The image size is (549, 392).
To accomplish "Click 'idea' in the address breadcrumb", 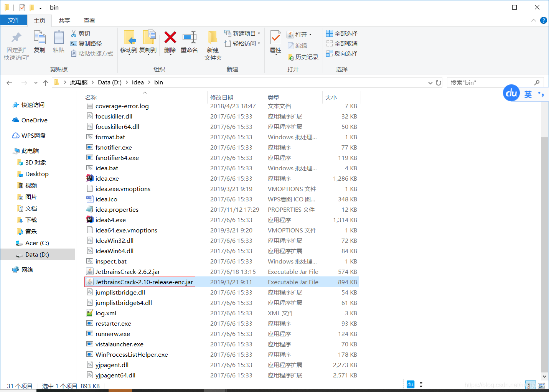I will (x=138, y=82).
